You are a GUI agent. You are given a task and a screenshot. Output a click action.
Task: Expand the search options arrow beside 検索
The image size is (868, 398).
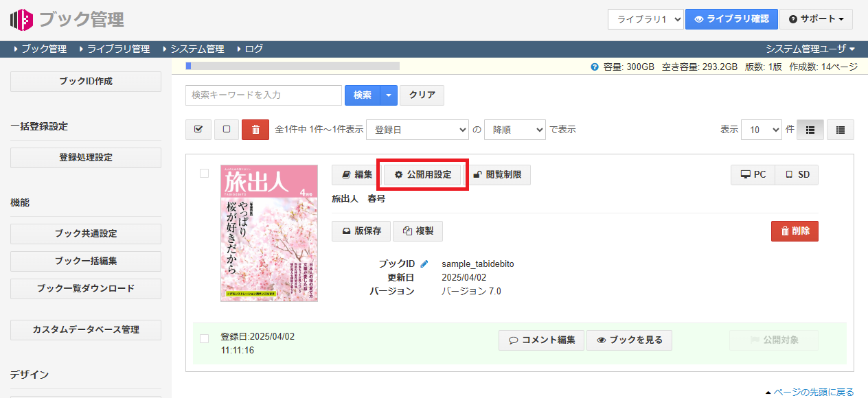click(389, 95)
